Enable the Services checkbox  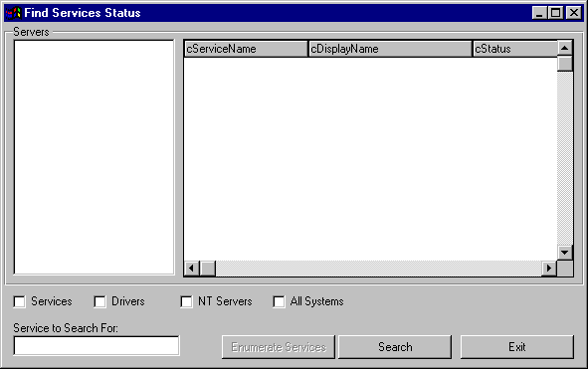pyautogui.click(x=19, y=301)
